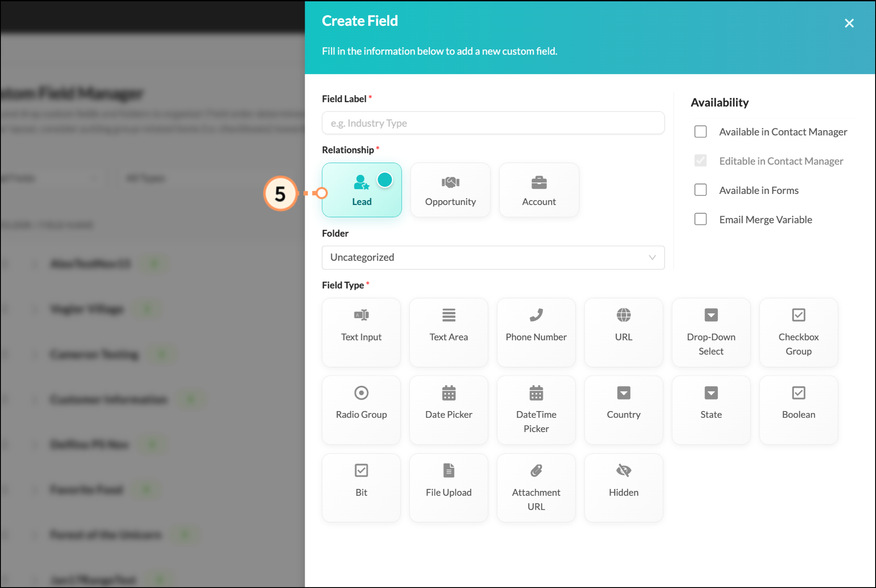
Task: Pick the Account briefcase card
Action: pos(539,190)
